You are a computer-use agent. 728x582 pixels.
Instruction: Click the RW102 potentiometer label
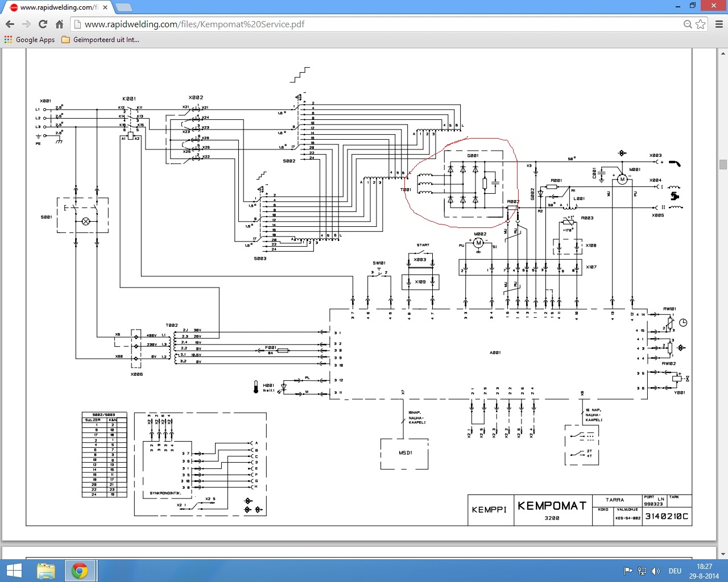669,363
